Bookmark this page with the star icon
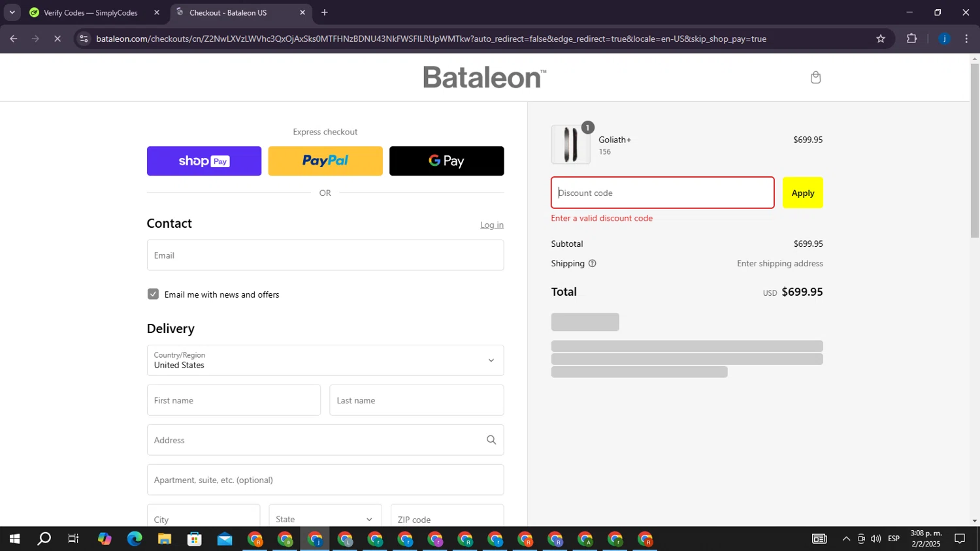Viewport: 980px width, 551px height. point(881,39)
